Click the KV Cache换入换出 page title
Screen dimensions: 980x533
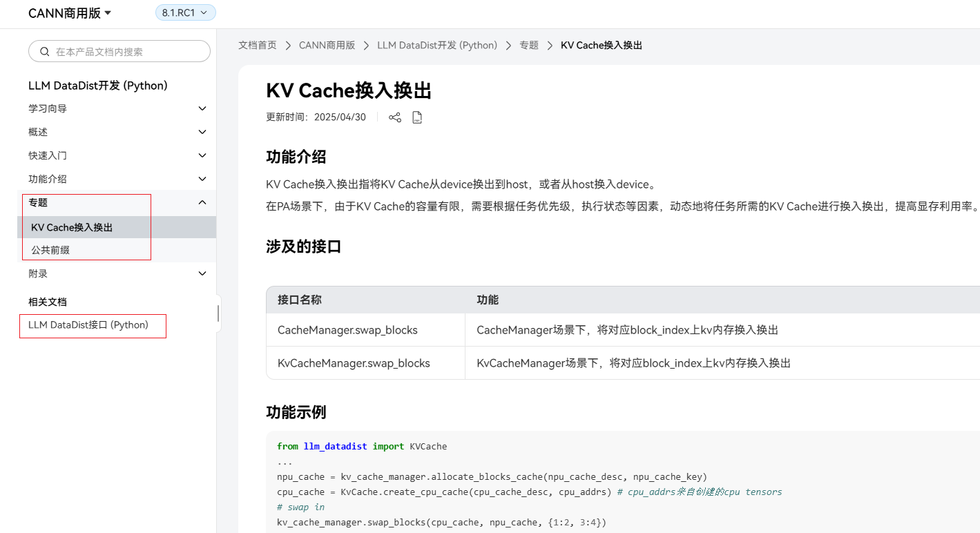click(x=349, y=90)
